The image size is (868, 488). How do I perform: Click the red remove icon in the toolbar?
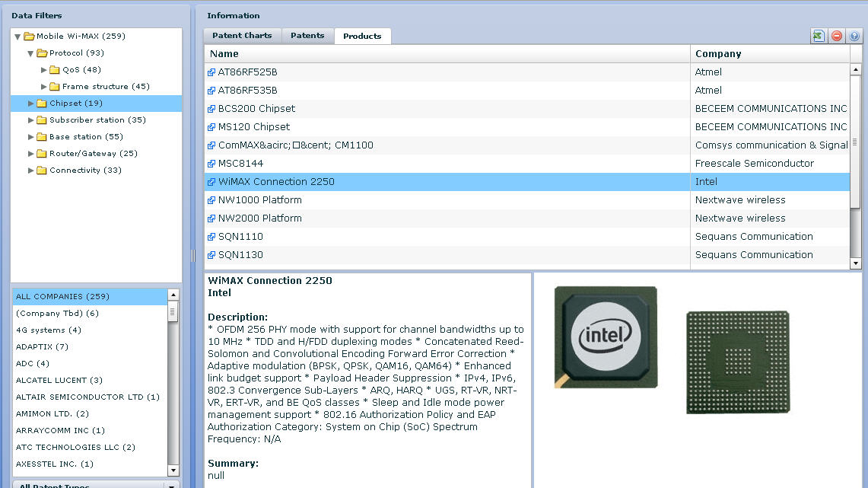836,36
